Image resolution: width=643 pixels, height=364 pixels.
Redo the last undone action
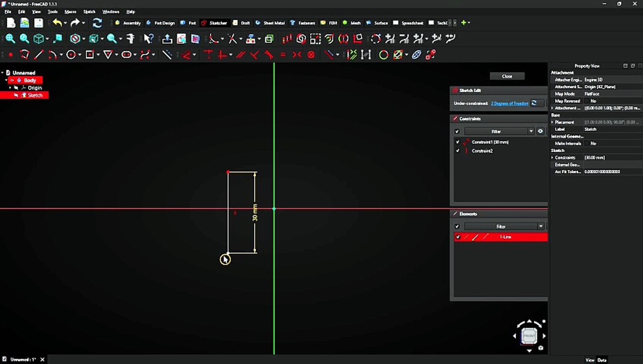pyautogui.click(x=75, y=23)
